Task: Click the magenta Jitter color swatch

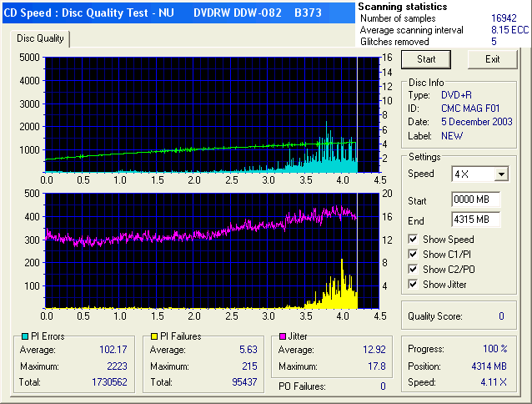Action: pos(284,336)
